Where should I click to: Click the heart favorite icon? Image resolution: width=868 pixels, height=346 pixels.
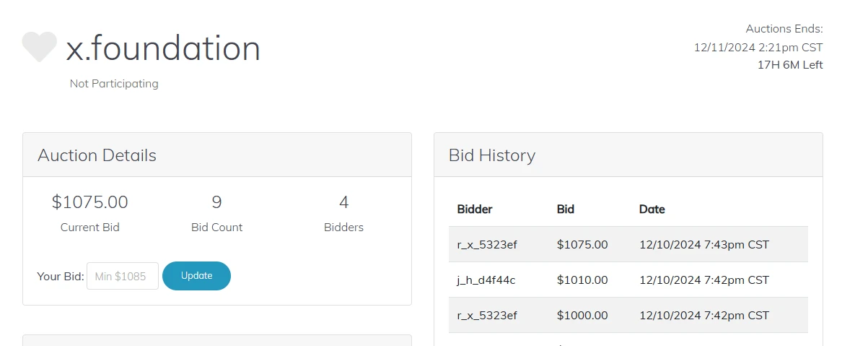(39, 48)
